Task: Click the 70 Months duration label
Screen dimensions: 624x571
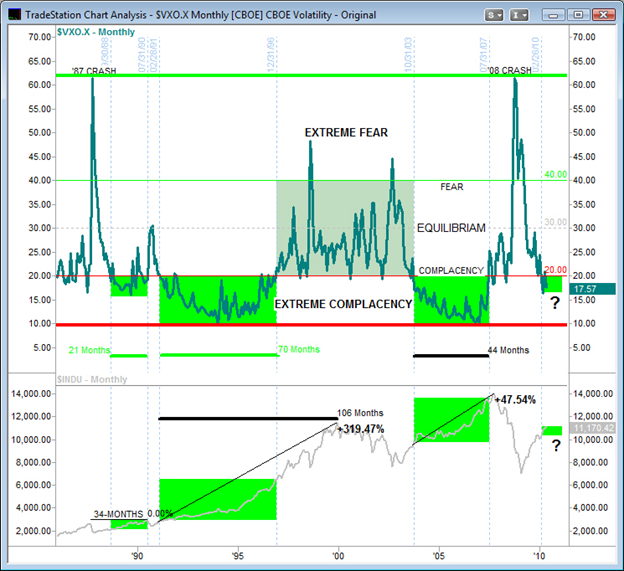Action: click(299, 349)
